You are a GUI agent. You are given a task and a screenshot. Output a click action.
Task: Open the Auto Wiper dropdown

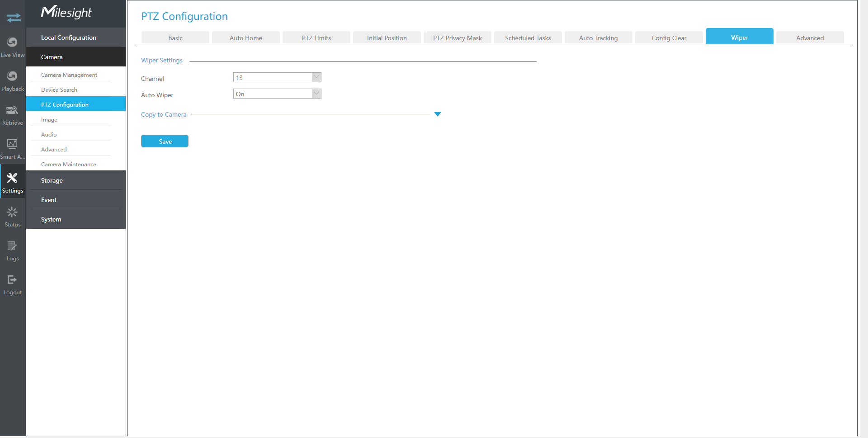pyautogui.click(x=277, y=94)
